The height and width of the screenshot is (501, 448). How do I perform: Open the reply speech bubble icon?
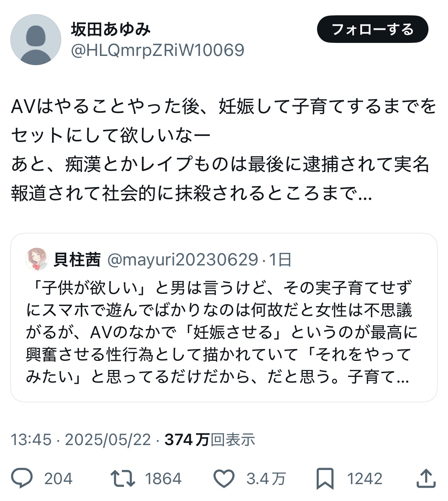(x=22, y=478)
